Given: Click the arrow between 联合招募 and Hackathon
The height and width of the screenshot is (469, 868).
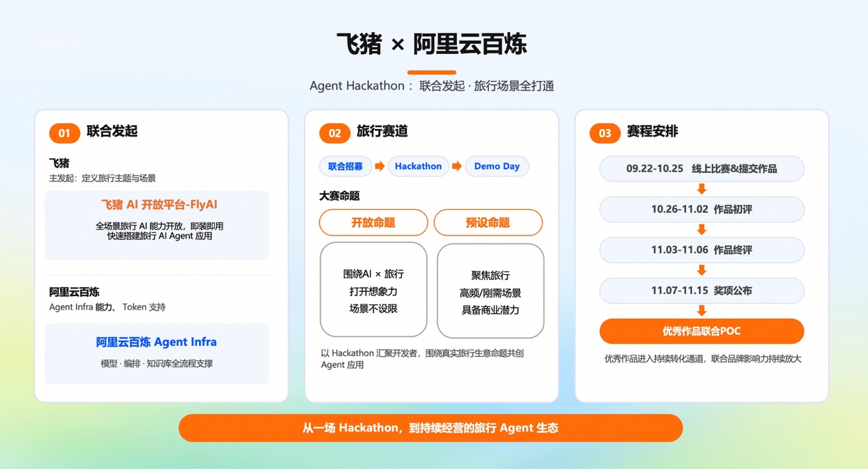Looking at the screenshot, I should (x=380, y=166).
